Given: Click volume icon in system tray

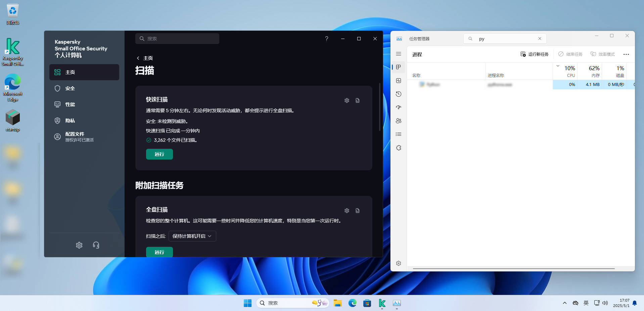Looking at the screenshot, I should click(x=605, y=303).
